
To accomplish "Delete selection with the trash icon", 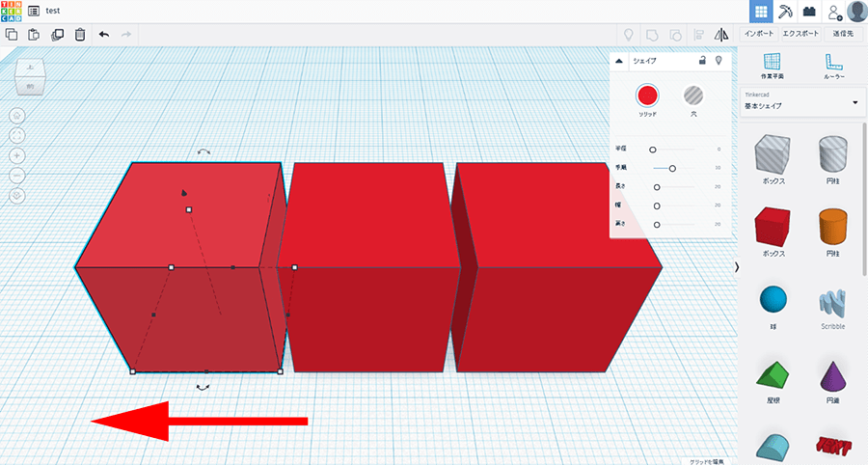I will [x=80, y=35].
